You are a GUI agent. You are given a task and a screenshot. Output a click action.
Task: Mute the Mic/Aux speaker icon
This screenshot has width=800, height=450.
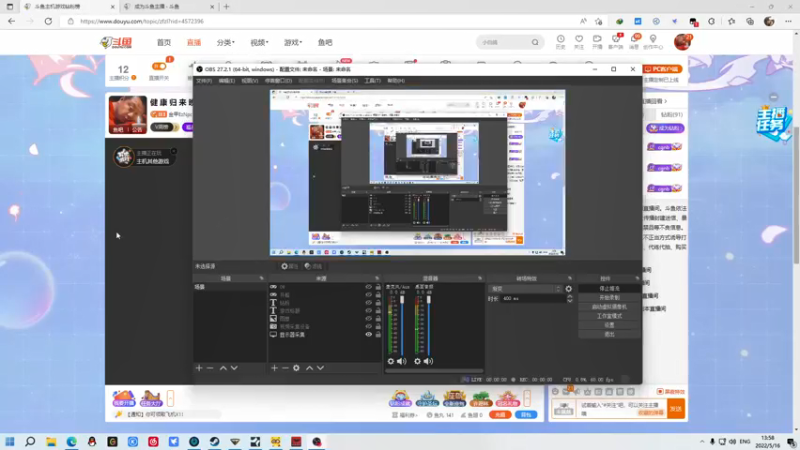[x=402, y=361]
